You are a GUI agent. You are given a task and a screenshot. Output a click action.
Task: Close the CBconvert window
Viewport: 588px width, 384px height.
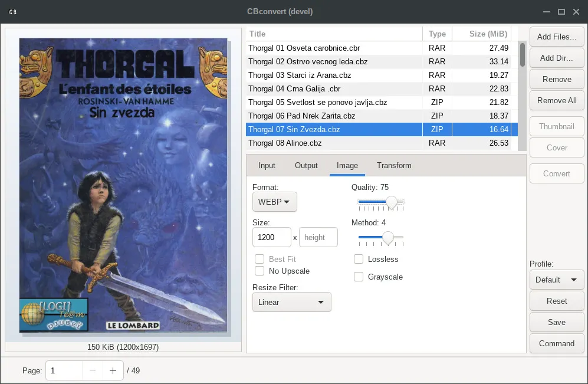pyautogui.click(x=576, y=12)
